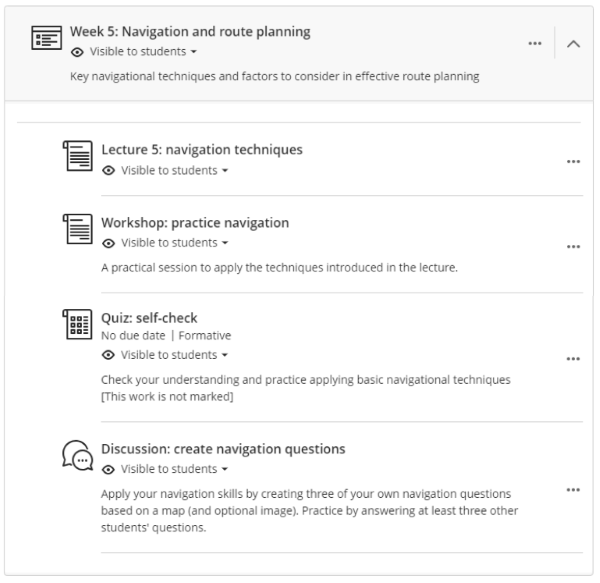Click the Lecture 5 document icon

pos(76,157)
